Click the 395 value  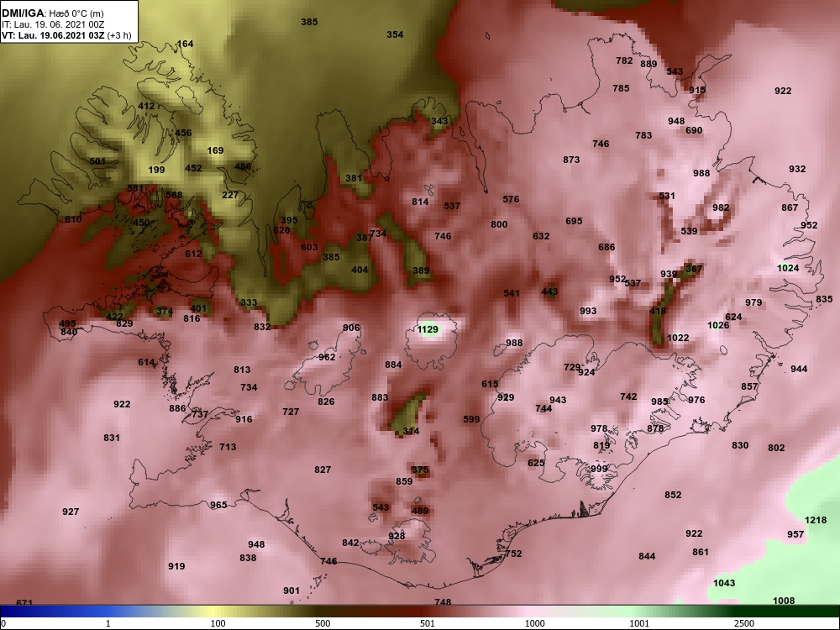[289, 220]
